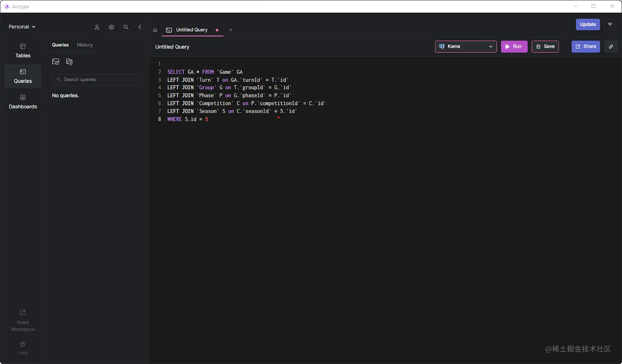This screenshot has height=364, width=622.
Task: Open the Kama database connection dropdown
Action: pos(466,46)
